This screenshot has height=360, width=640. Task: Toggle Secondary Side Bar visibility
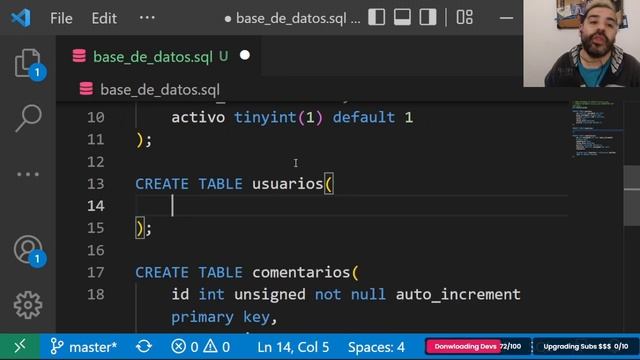pyautogui.click(x=428, y=18)
